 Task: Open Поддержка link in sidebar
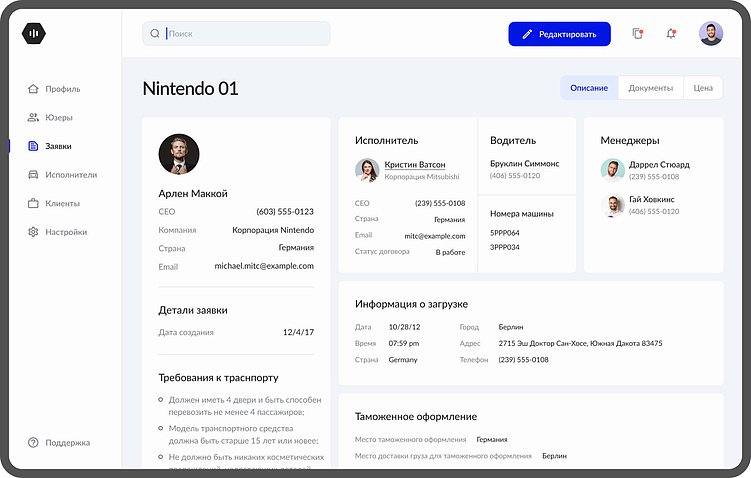coord(68,443)
